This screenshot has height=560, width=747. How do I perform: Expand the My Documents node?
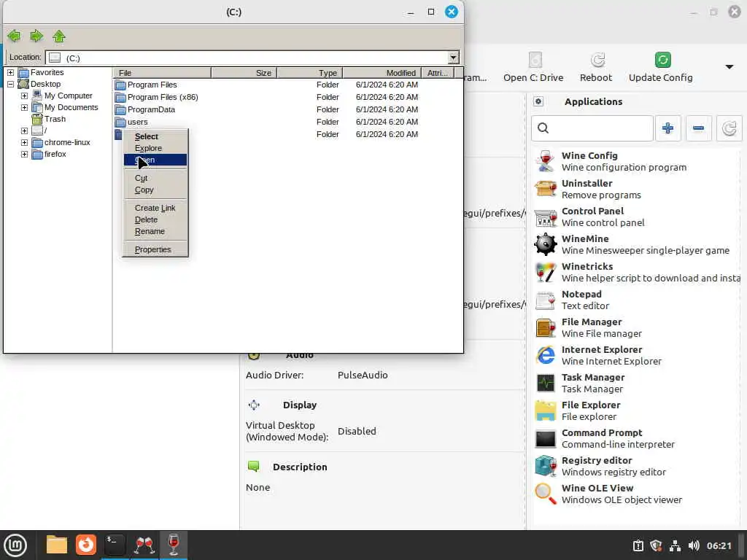tap(24, 108)
